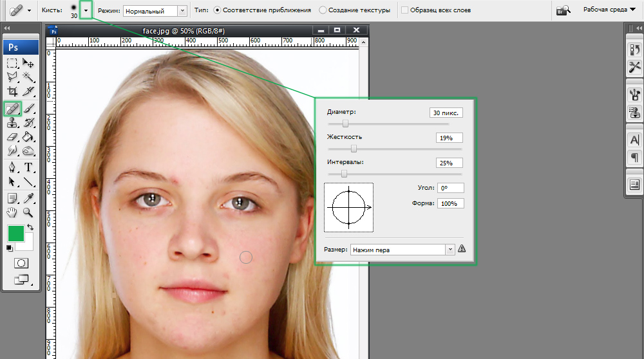Activate the Zoom magnifier tool

pyautogui.click(x=28, y=212)
